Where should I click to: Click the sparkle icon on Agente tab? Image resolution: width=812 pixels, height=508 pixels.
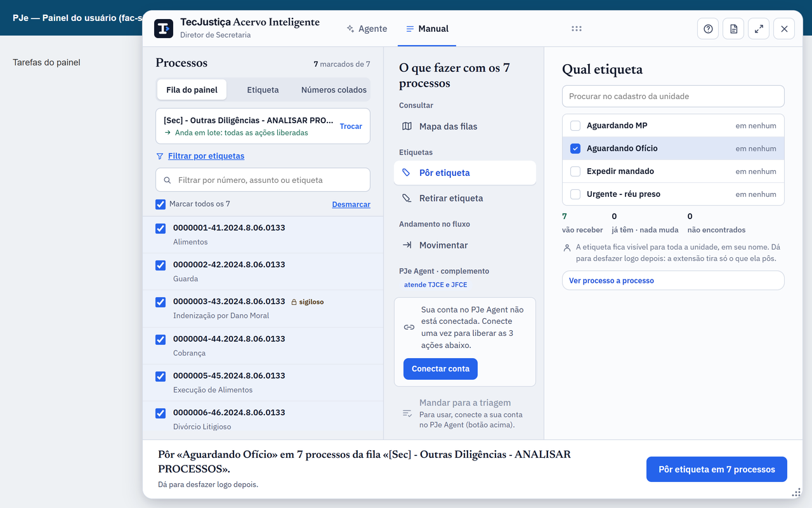tap(350, 29)
